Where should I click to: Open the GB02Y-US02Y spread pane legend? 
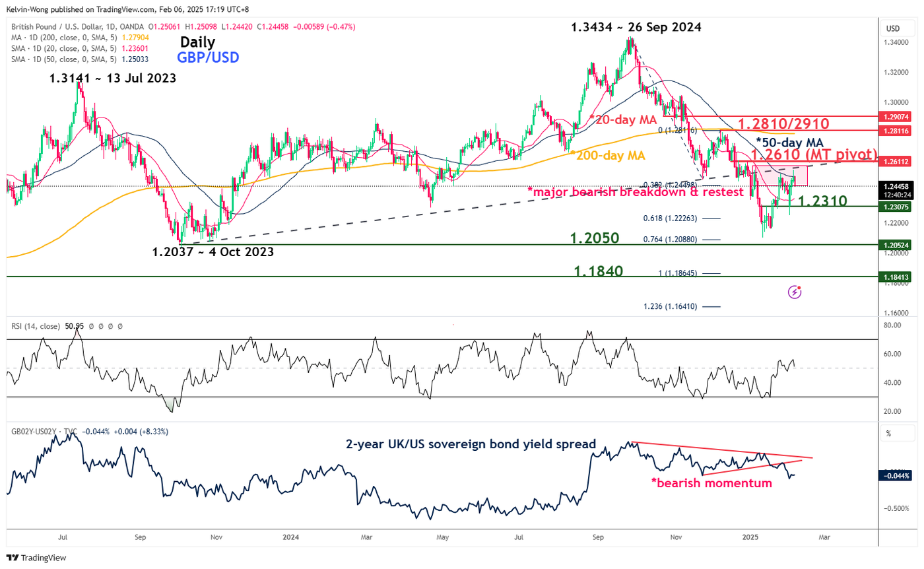[x=38, y=433]
